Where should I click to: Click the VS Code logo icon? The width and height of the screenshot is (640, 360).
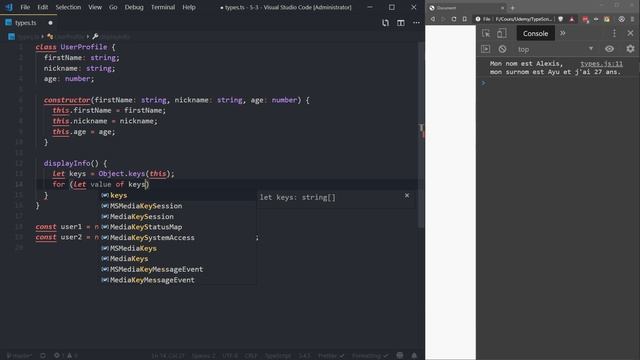tap(9, 7)
